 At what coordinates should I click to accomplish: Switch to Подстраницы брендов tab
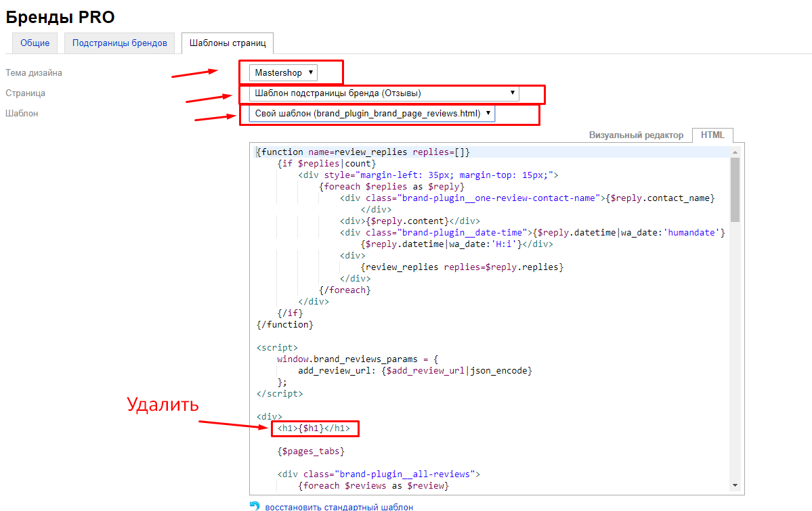tap(119, 43)
